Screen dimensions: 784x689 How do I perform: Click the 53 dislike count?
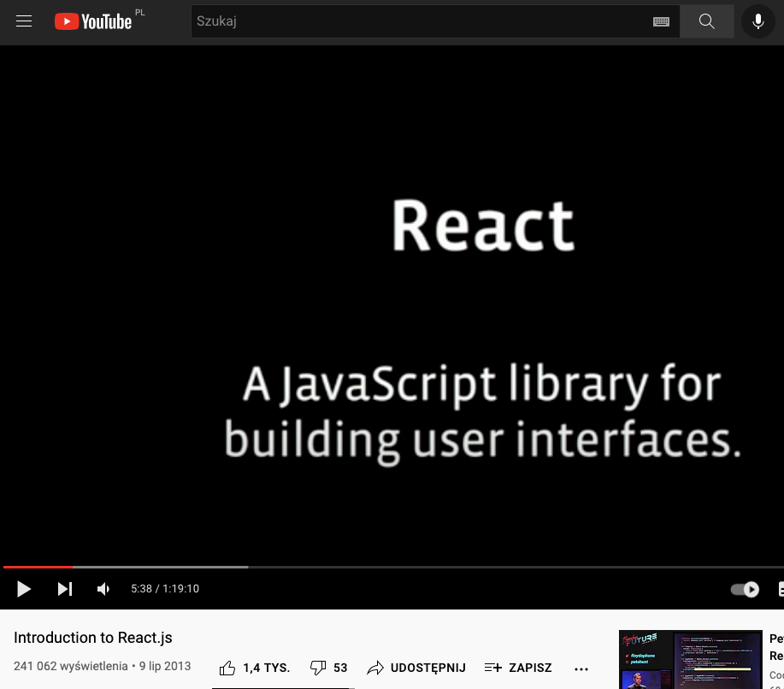(340, 668)
